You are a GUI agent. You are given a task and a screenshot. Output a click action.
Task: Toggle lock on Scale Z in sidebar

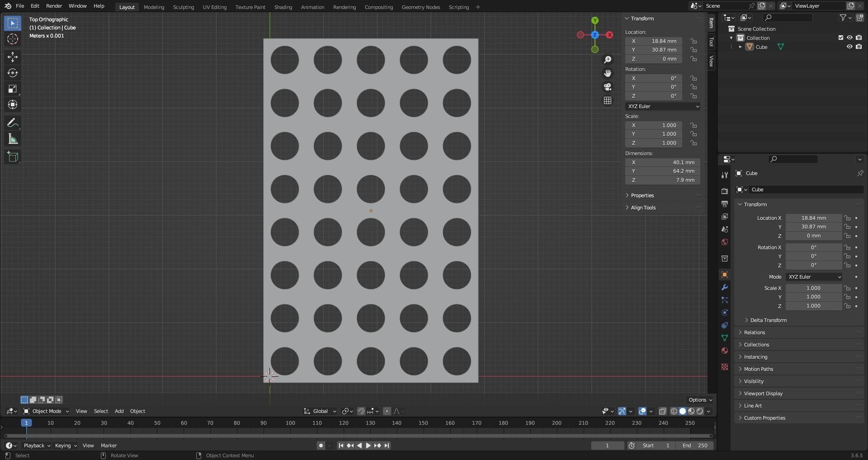click(x=693, y=143)
